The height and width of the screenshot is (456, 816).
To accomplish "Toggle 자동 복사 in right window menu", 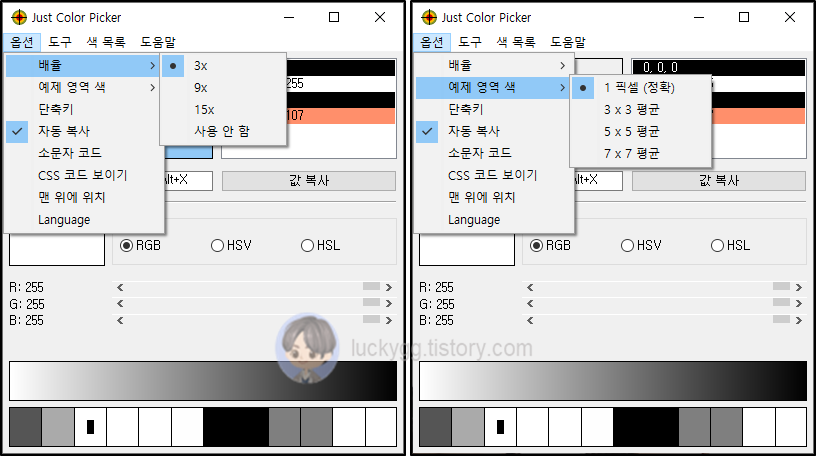I will click(493, 131).
